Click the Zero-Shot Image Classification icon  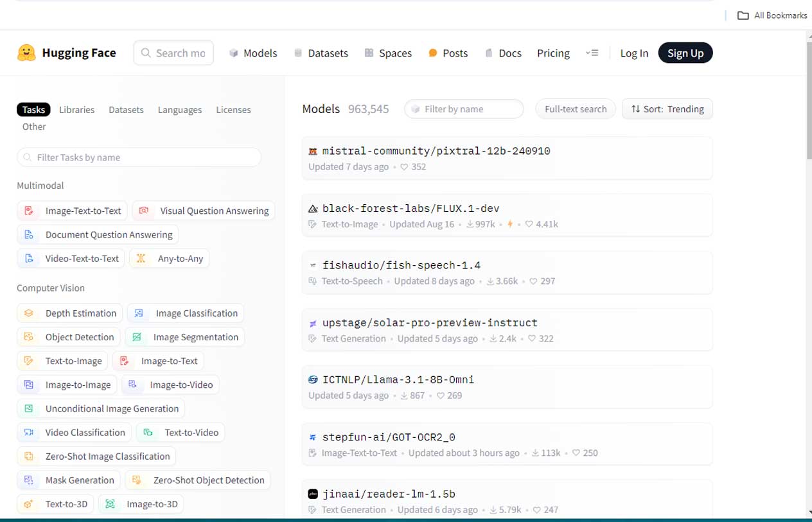[x=29, y=456]
